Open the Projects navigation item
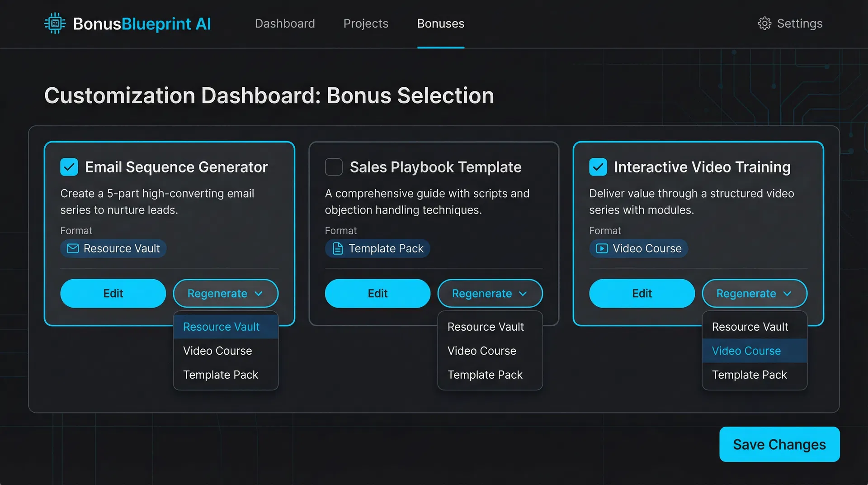Image resolution: width=868 pixels, height=485 pixels. [x=366, y=23]
